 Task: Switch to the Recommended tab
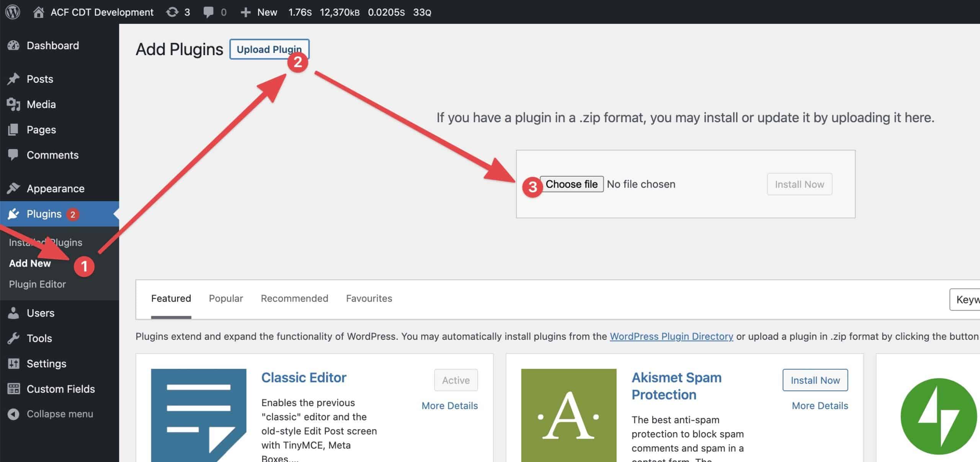(294, 298)
